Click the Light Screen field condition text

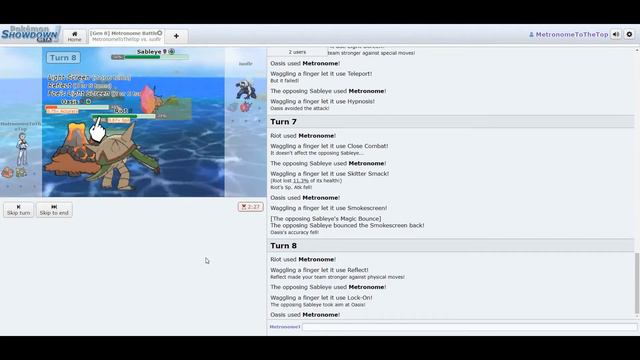pyautogui.click(x=89, y=78)
